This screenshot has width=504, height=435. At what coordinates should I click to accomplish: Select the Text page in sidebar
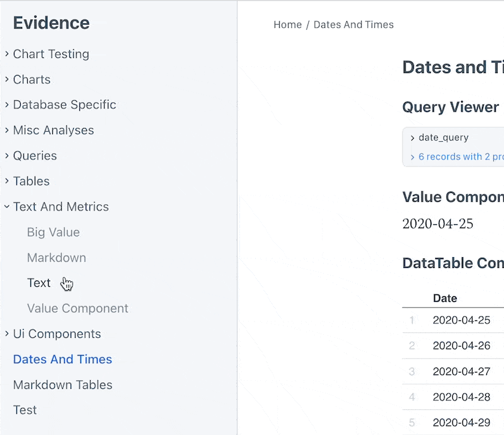pyautogui.click(x=38, y=283)
